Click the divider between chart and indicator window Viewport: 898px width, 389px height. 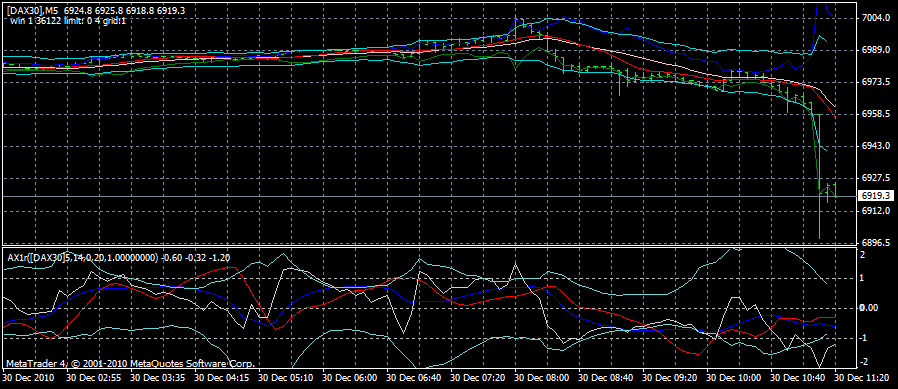pos(430,246)
